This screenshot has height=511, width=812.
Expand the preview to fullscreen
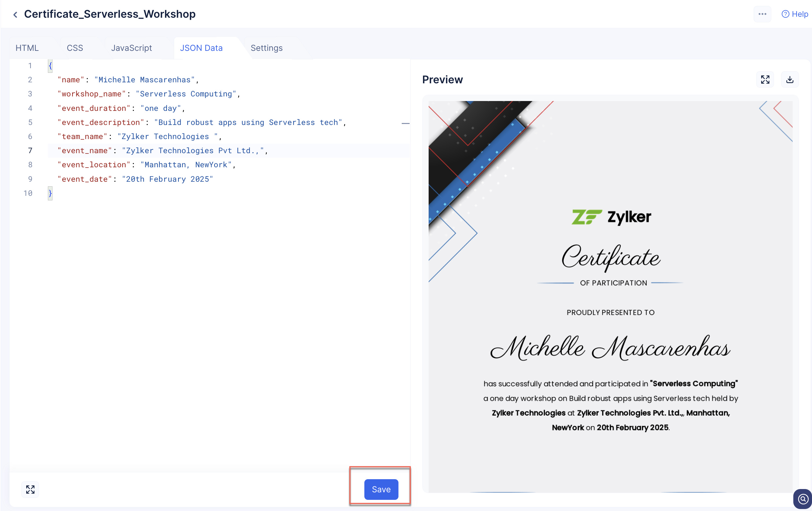(x=765, y=80)
